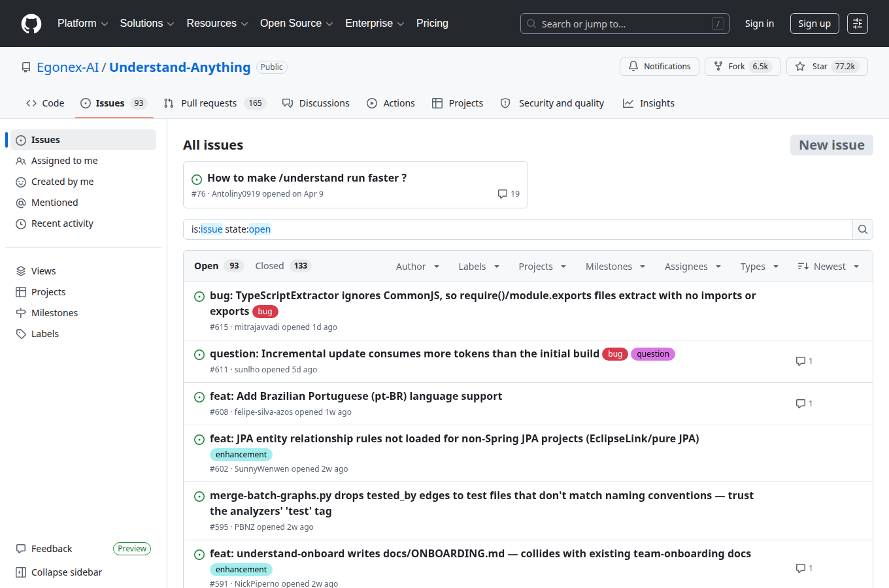Expand the Platform menu
The height and width of the screenshot is (588, 889).
pos(83,24)
